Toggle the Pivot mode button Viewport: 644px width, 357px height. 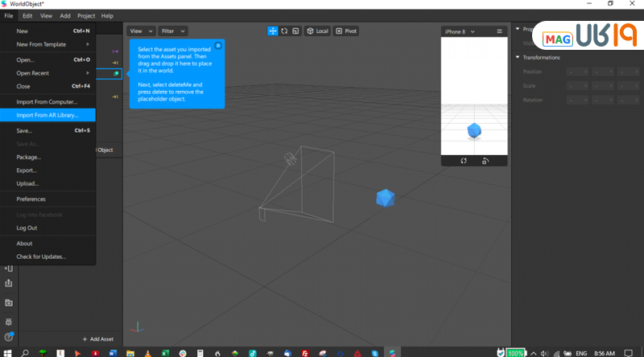coord(346,31)
